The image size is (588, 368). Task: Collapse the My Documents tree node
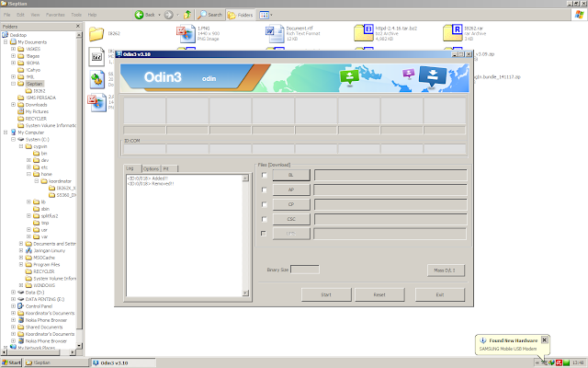6,42
